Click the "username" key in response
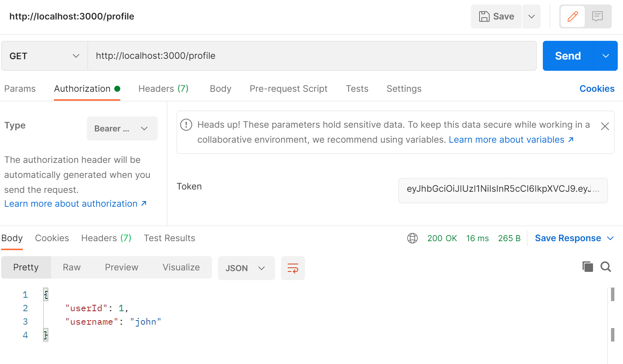Viewport: 623px width, 364px height. (x=92, y=322)
